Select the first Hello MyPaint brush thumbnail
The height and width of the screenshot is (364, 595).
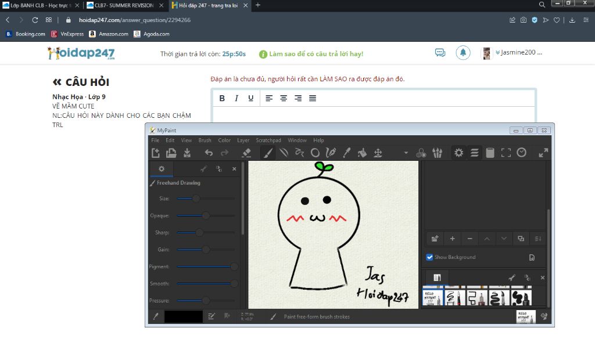tap(432, 298)
